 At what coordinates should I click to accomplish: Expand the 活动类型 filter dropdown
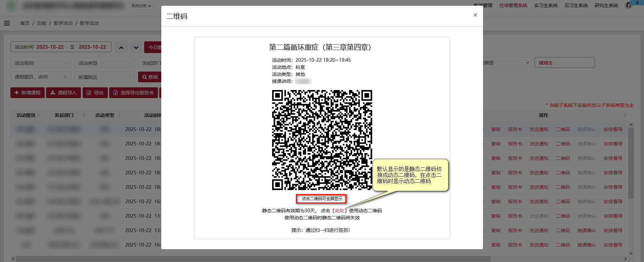pos(104,63)
